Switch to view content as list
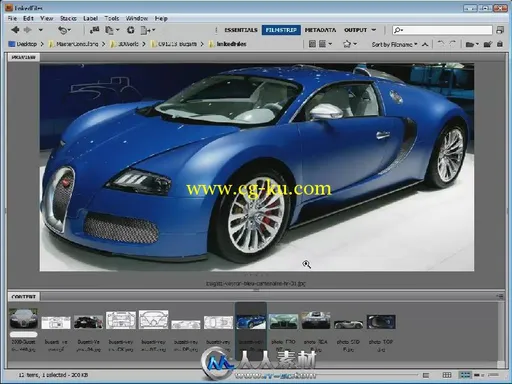This screenshot has height=384, width=512. 494,375
